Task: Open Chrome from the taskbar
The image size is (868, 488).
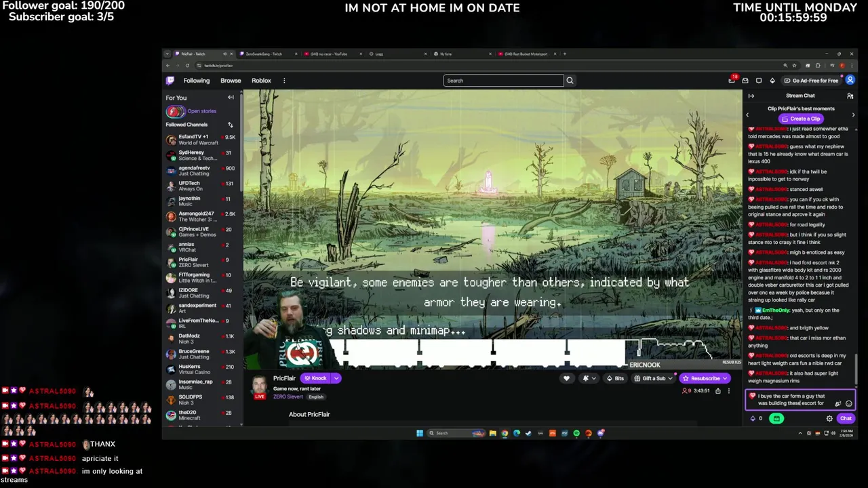Action: pos(505,433)
